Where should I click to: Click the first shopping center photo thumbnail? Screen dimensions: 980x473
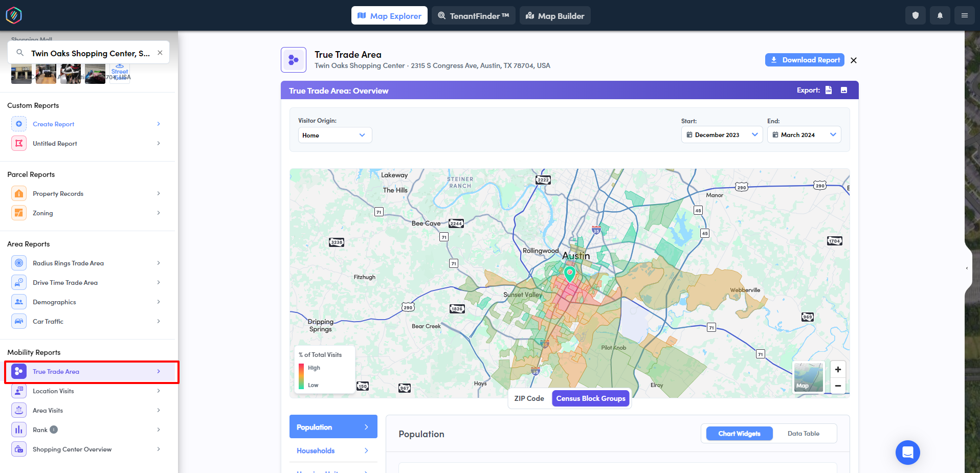tap(21, 74)
